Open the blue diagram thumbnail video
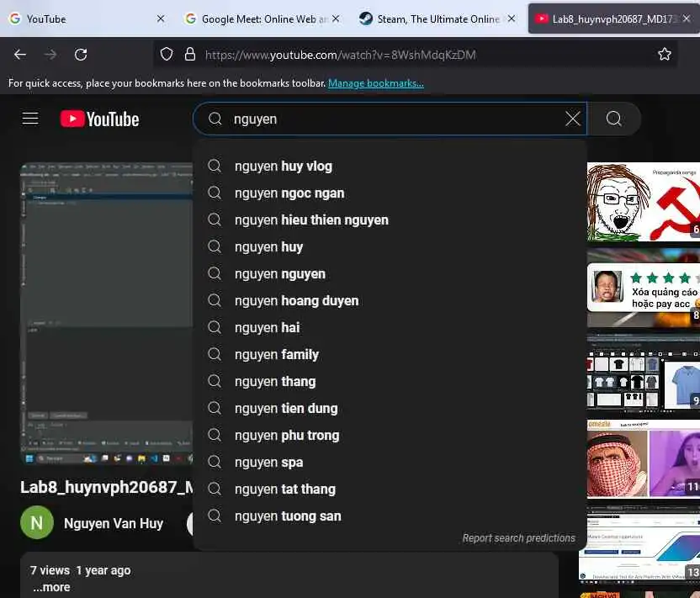Image resolution: width=700 pixels, height=598 pixels. pos(639,543)
